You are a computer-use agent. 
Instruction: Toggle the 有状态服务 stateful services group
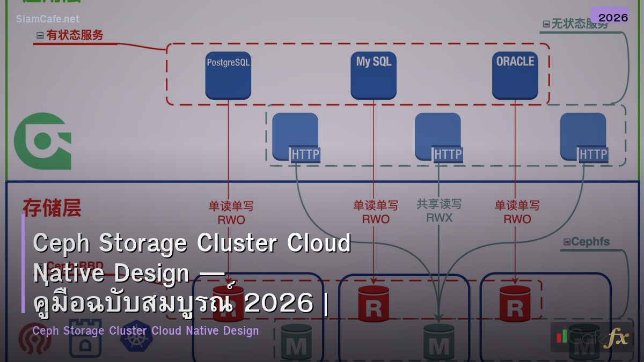pos(70,35)
